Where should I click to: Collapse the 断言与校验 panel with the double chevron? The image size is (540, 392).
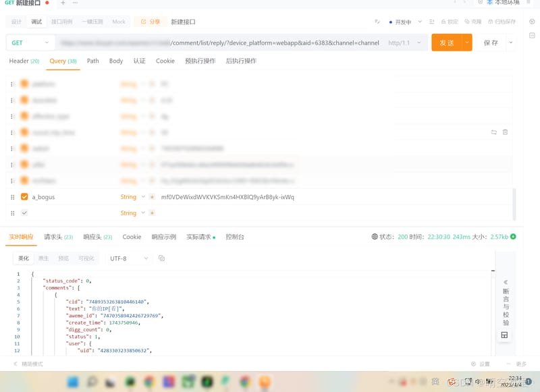tap(506, 282)
